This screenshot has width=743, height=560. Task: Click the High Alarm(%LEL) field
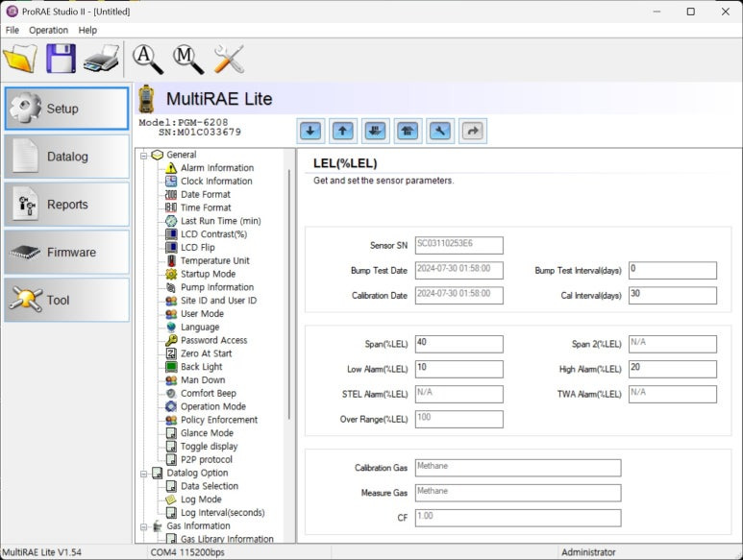point(673,369)
